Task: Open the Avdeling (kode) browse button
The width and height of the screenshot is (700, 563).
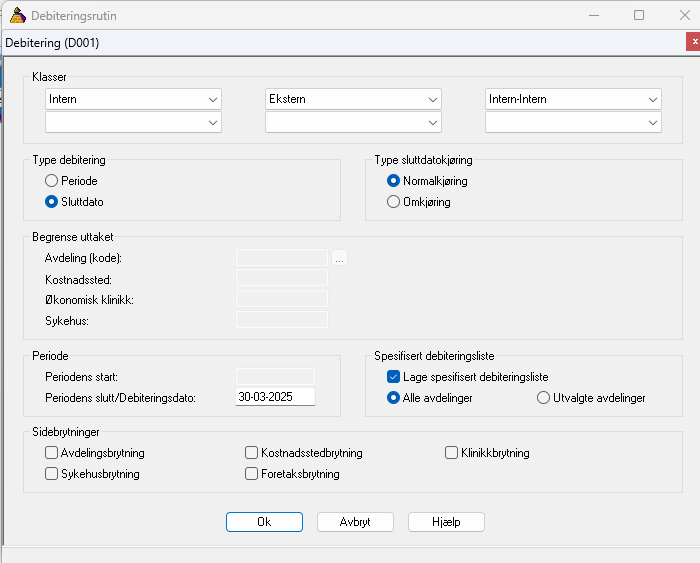Action: [339, 258]
